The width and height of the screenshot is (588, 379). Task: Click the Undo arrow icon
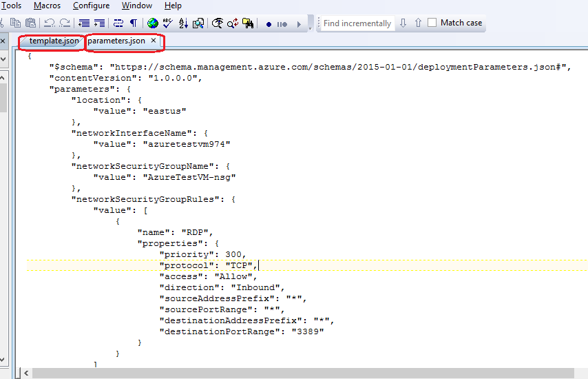pyautogui.click(x=49, y=23)
